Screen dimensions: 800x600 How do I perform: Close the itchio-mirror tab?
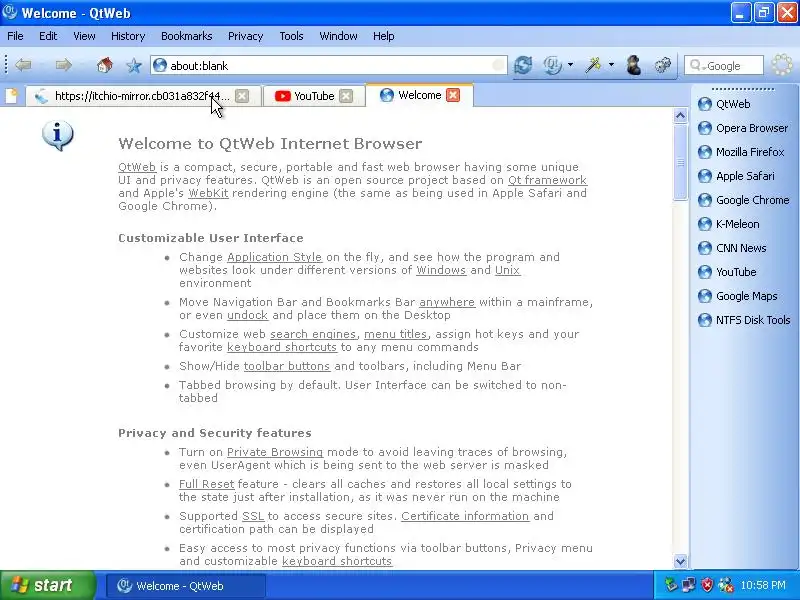point(242,96)
